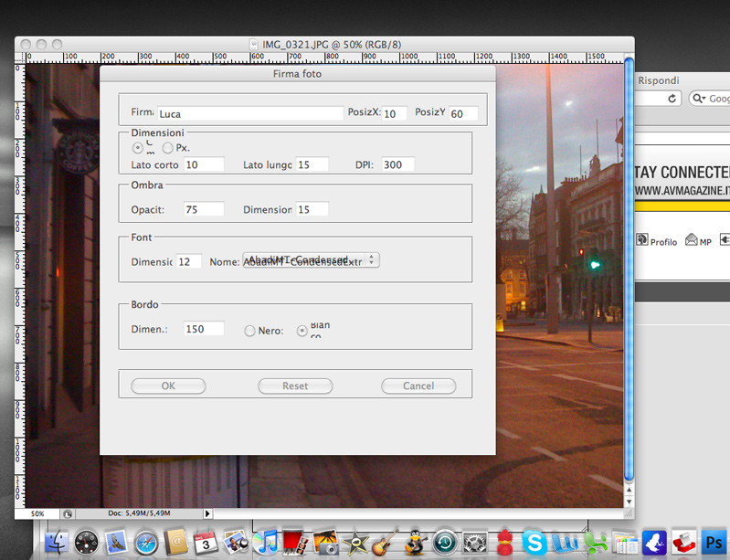The image size is (730, 560).
Task: Click the browser reload icon
Action: pos(673,99)
